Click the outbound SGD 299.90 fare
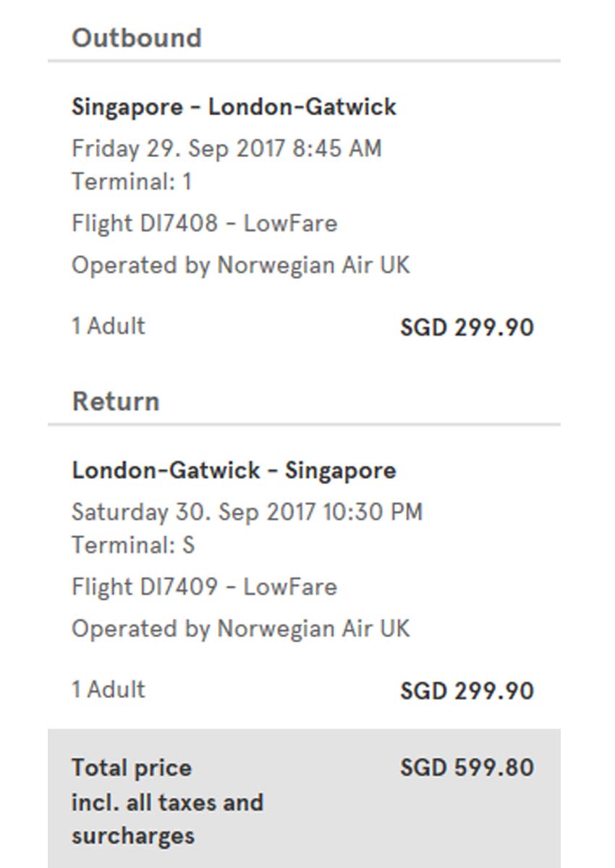This screenshot has height=868, width=615. coord(467,328)
